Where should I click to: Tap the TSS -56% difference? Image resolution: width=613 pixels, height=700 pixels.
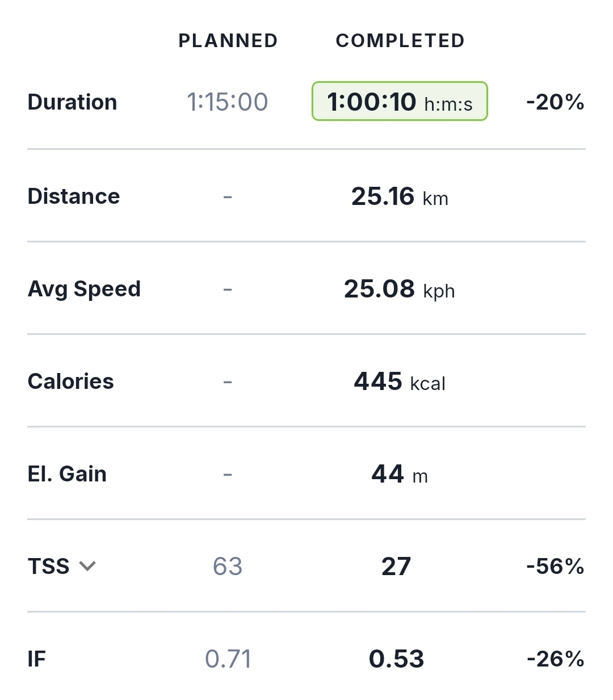(x=555, y=567)
